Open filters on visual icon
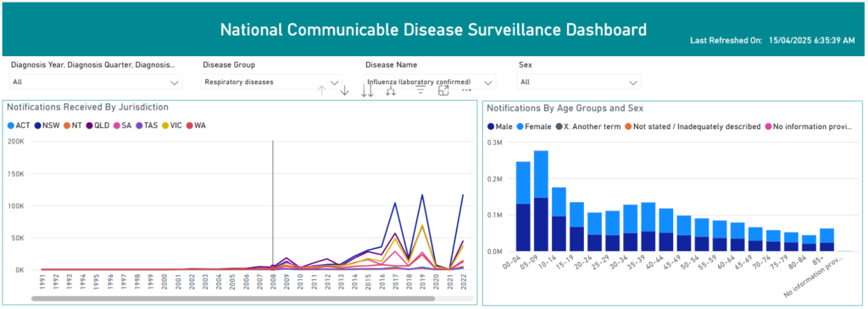This screenshot has height=309, width=868. [x=420, y=91]
